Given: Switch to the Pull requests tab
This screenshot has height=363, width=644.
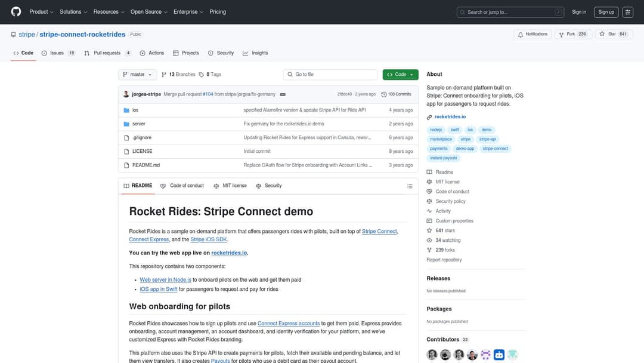Looking at the screenshot, I should [x=107, y=53].
